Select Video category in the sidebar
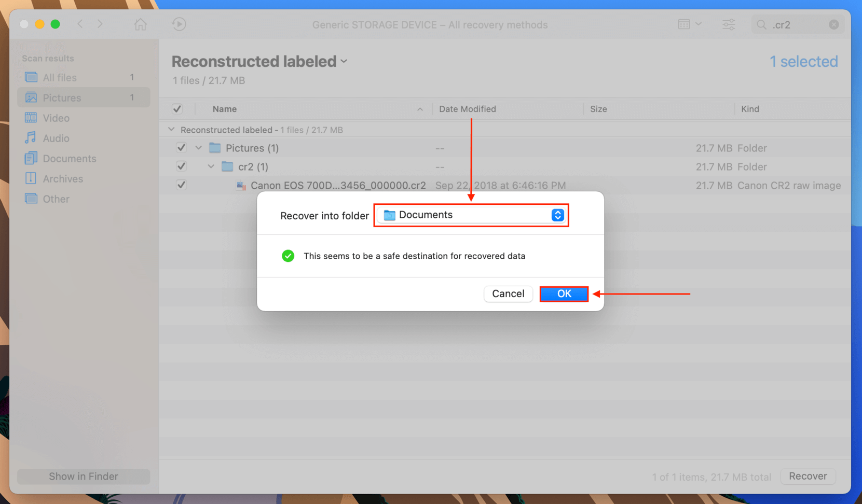 coord(84,118)
